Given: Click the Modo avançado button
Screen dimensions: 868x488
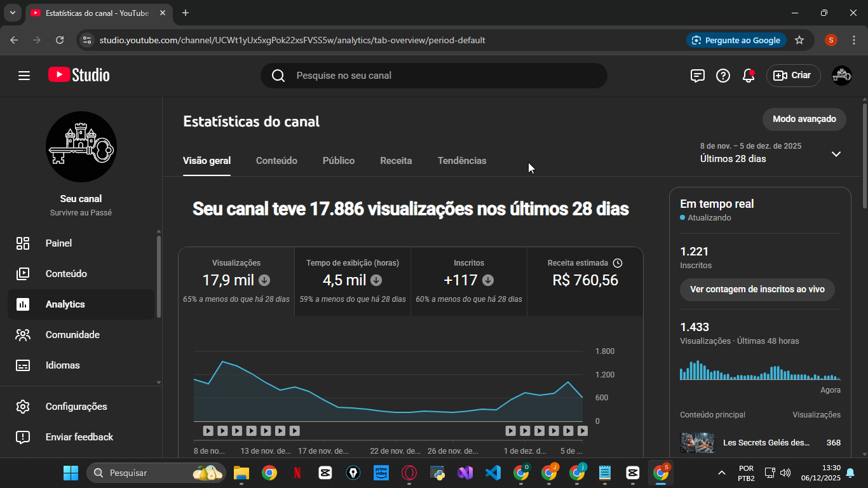Looking at the screenshot, I should tap(804, 119).
